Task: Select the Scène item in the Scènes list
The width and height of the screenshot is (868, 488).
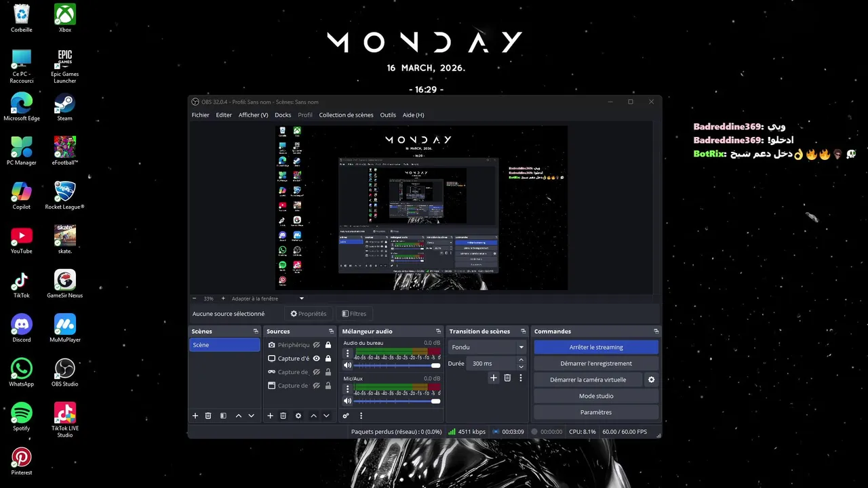Action: click(x=224, y=345)
